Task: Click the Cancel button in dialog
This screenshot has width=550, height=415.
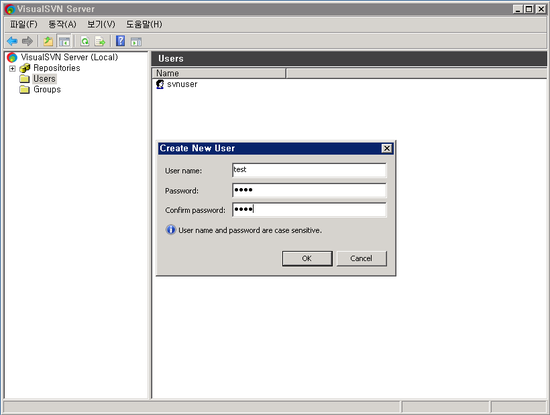Action: point(362,259)
